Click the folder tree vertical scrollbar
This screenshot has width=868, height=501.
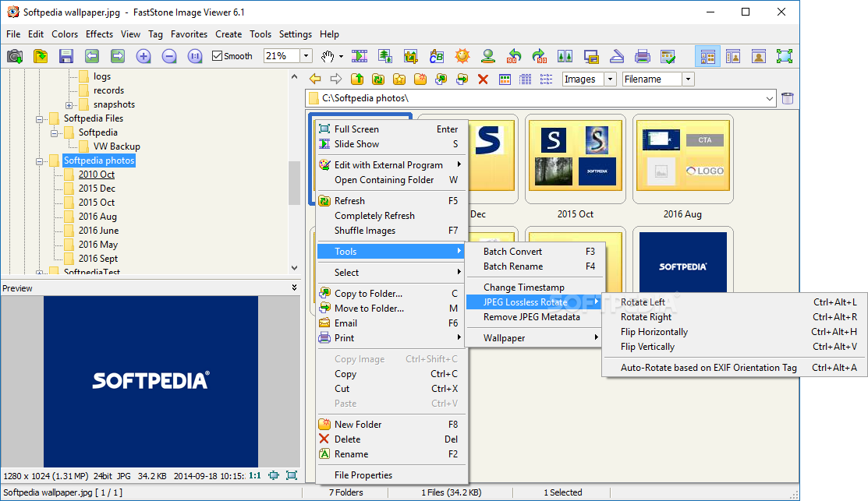pyautogui.click(x=294, y=183)
